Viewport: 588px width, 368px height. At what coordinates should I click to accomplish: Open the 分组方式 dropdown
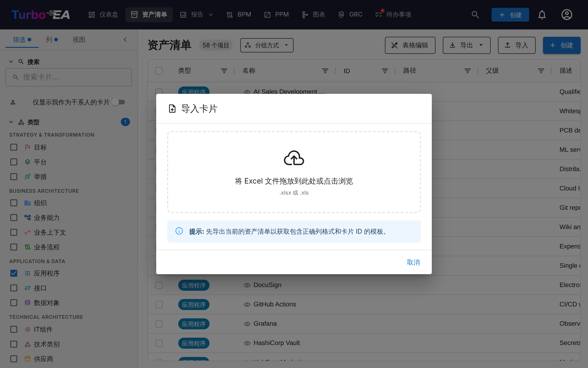(x=266, y=45)
